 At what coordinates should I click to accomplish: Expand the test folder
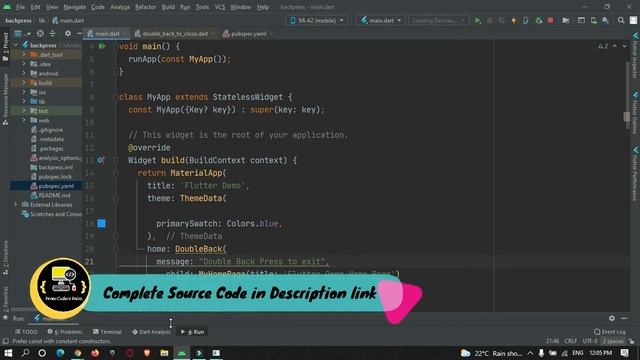coord(24,111)
